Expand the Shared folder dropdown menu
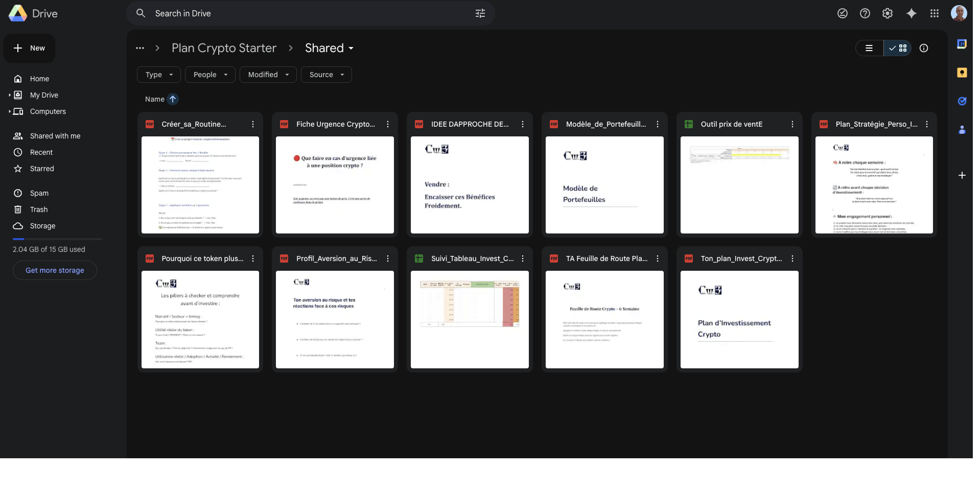The width and height of the screenshot is (980, 493). click(351, 49)
